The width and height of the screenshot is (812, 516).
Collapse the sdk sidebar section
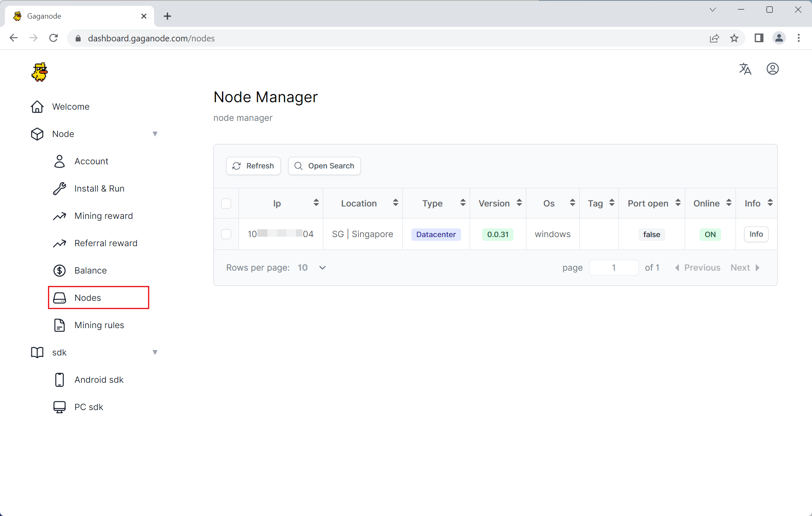pos(155,353)
